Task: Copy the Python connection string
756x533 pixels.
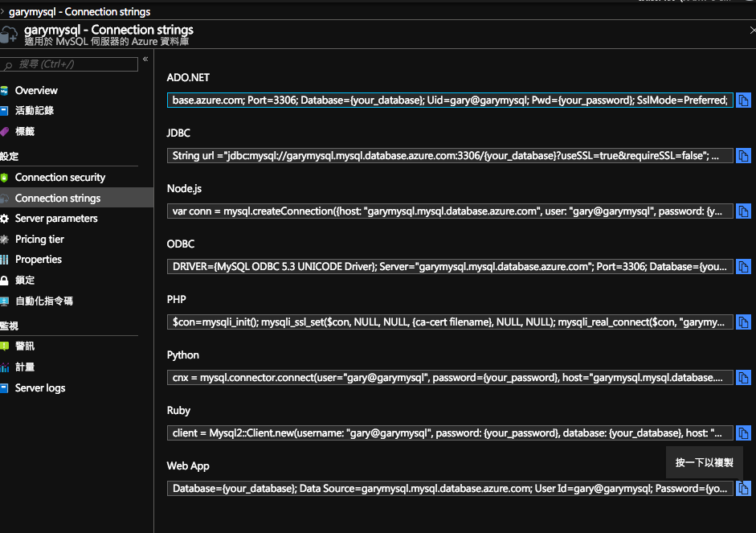Action: point(743,378)
